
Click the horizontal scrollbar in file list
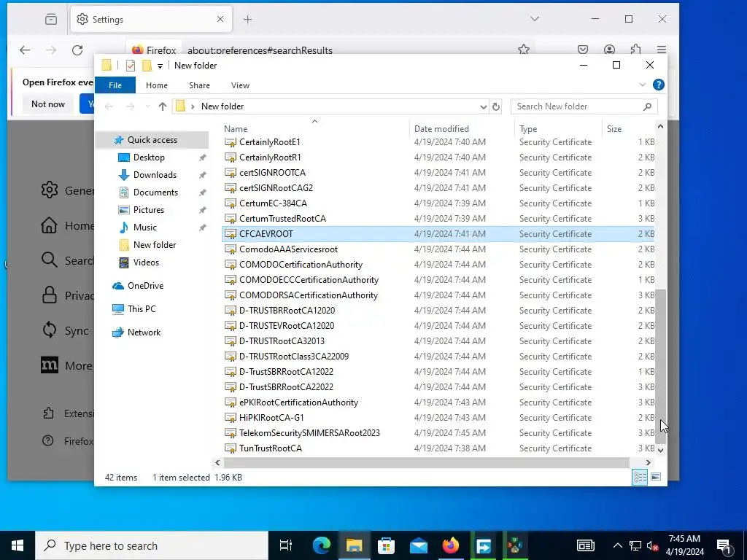point(426,462)
